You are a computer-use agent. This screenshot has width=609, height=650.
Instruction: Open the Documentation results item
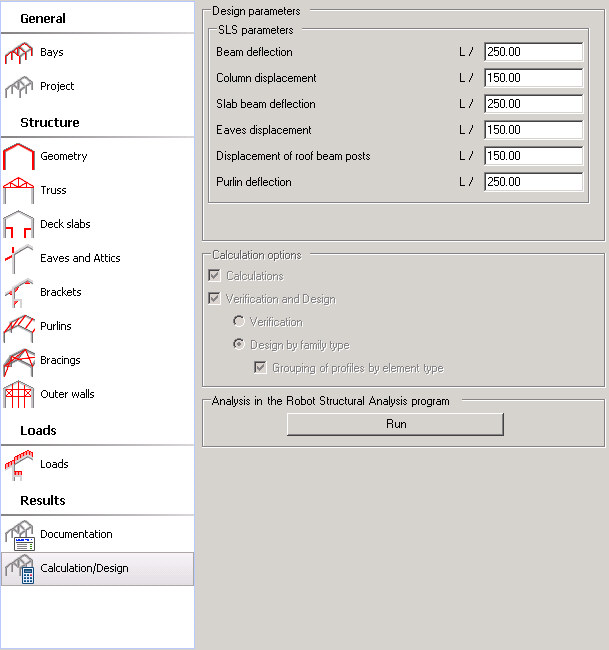(19, 535)
